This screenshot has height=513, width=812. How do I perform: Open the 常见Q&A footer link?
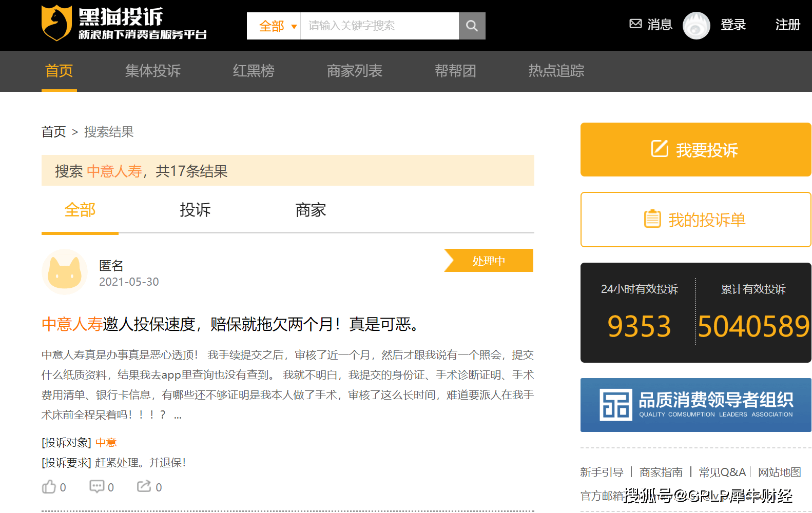722,472
